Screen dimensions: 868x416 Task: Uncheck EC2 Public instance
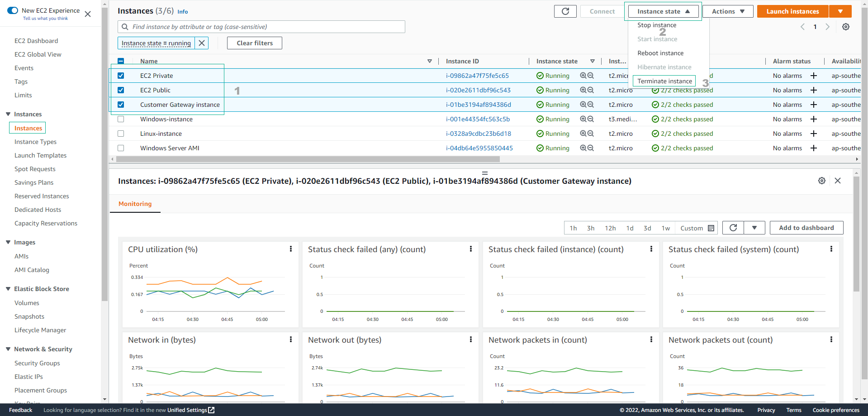point(121,90)
